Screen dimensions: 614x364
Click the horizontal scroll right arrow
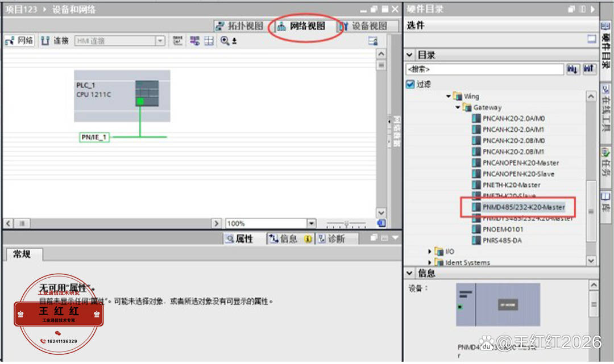tap(216, 223)
